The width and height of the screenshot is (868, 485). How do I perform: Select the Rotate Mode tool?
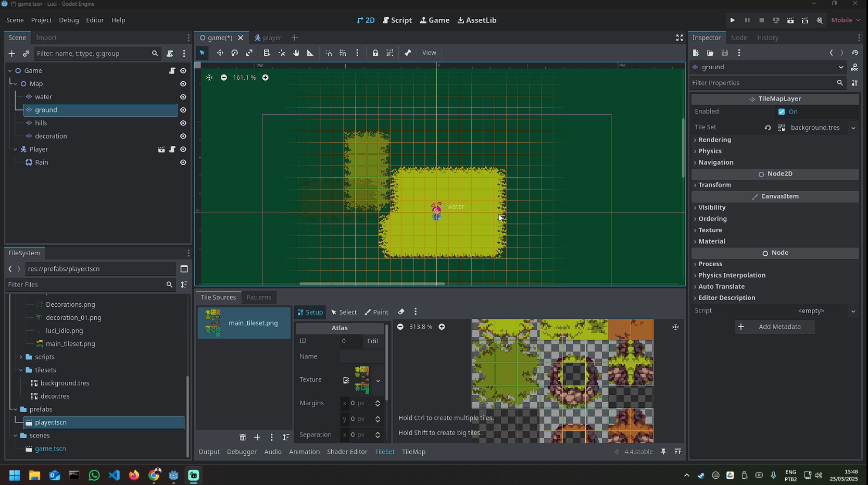pos(234,53)
